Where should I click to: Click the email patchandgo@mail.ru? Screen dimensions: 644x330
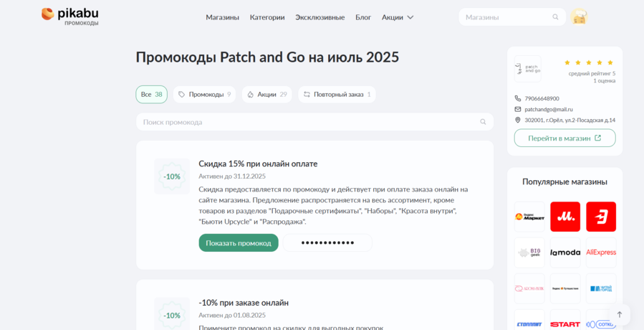coord(549,109)
